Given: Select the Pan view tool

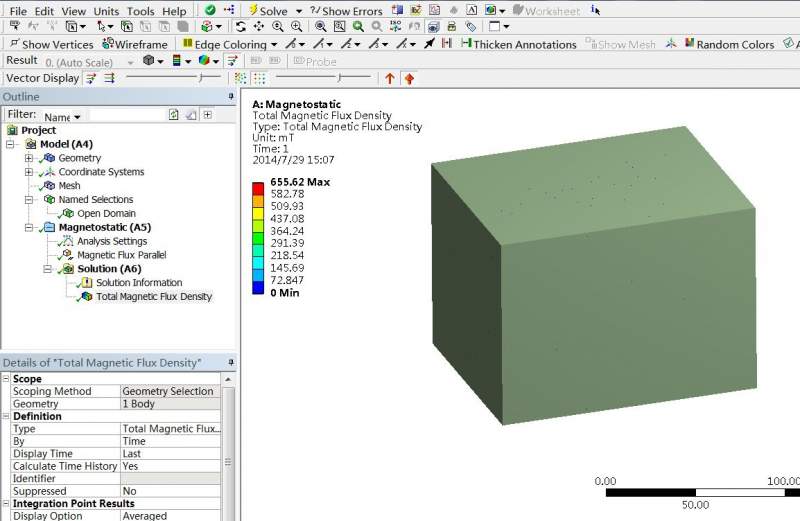Looking at the screenshot, I should [259, 27].
